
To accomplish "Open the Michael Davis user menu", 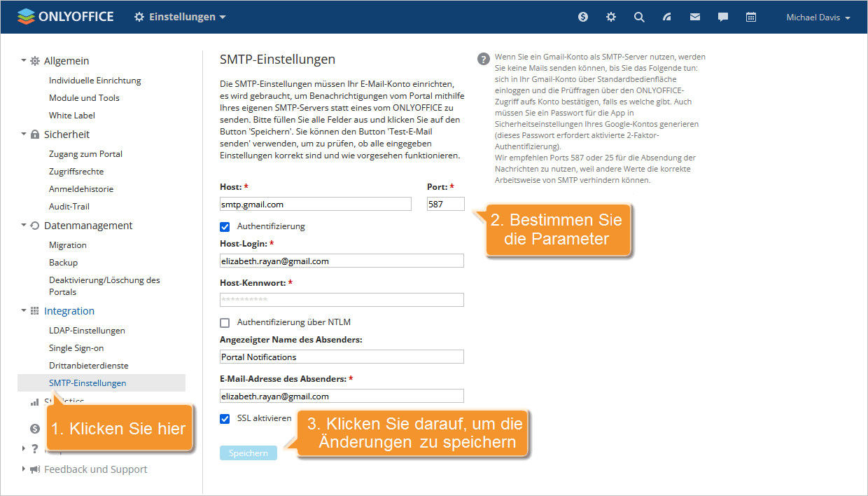I will pyautogui.click(x=818, y=18).
